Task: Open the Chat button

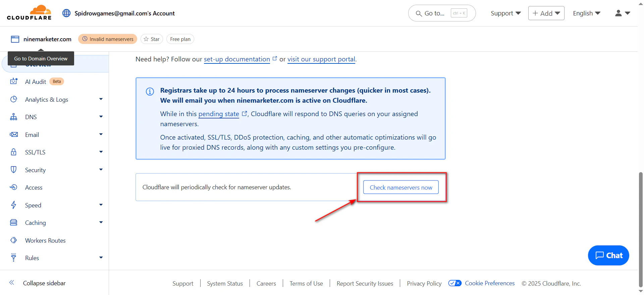Action: [608, 255]
